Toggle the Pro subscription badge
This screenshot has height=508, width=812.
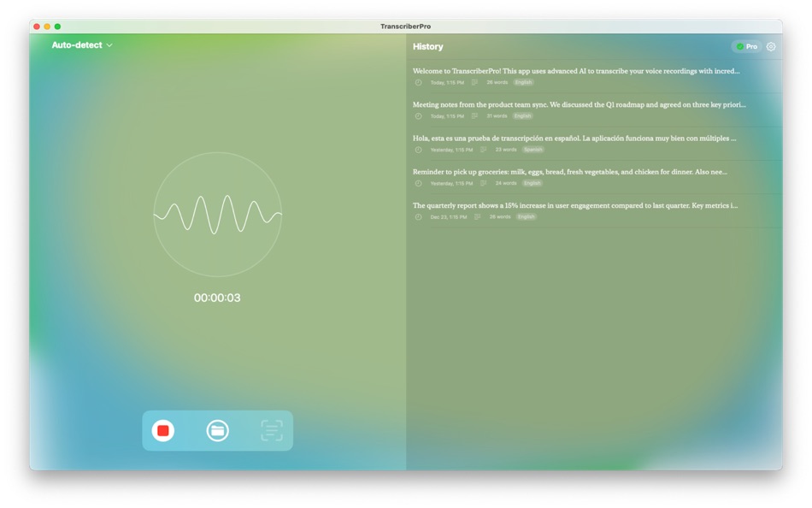pyautogui.click(x=745, y=47)
